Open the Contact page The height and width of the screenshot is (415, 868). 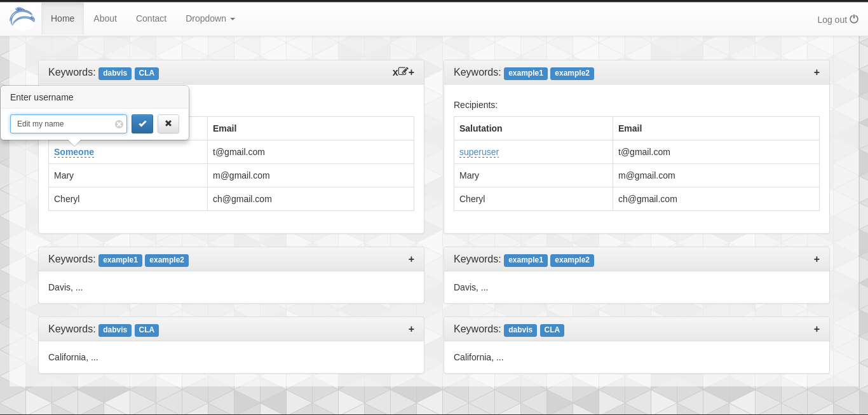(151, 18)
